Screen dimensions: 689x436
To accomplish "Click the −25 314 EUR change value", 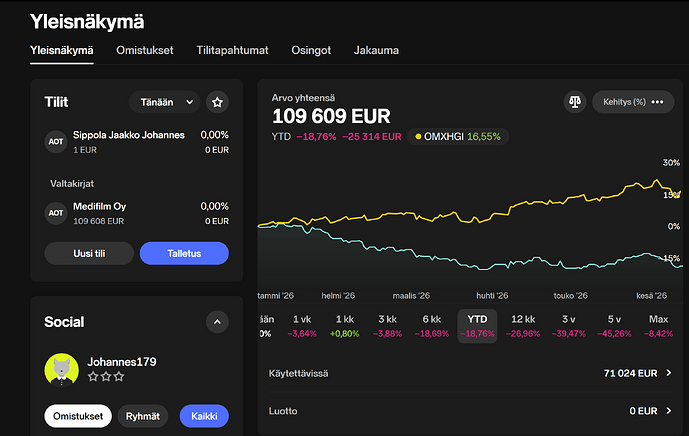I will click(372, 137).
